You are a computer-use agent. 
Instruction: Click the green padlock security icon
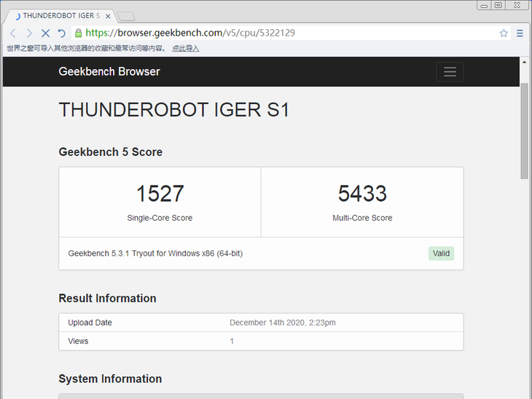79,33
